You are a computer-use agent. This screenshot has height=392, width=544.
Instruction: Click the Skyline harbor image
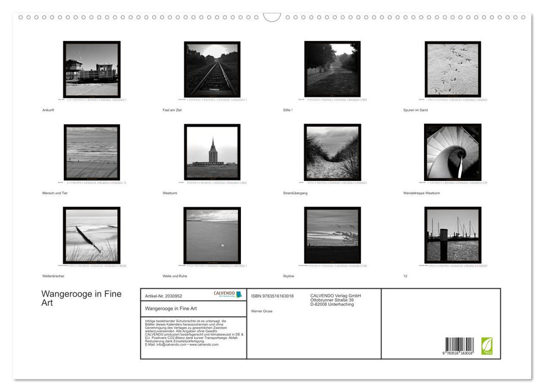(x=332, y=235)
